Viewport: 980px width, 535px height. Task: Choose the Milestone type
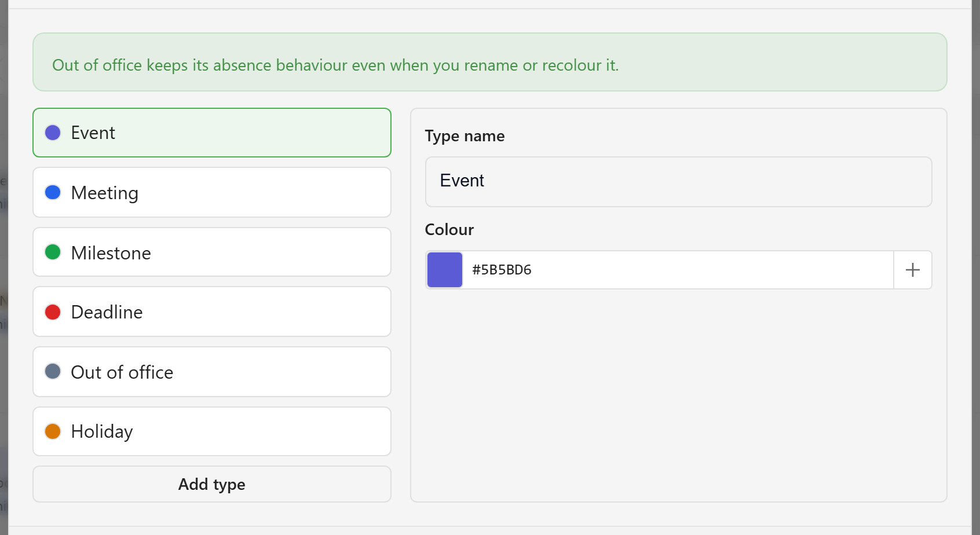point(212,252)
